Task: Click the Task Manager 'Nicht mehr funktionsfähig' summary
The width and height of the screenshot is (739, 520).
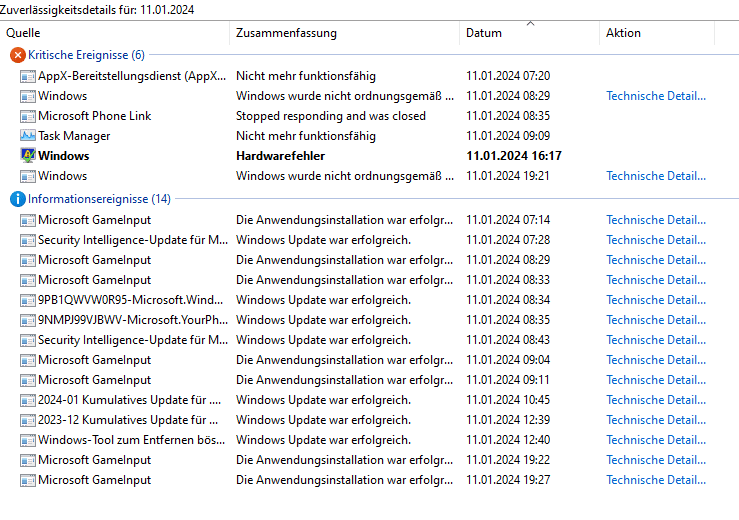Action: [x=306, y=136]
